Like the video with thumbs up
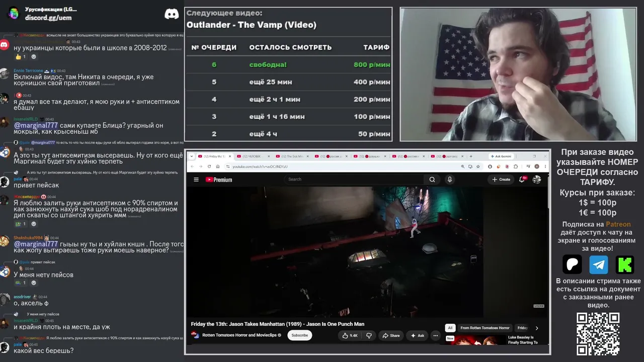The image size is (644, 362). coord(350,335)
